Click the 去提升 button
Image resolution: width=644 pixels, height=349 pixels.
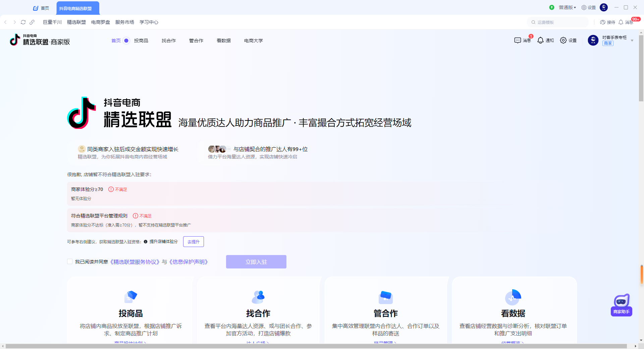point(194,242)
